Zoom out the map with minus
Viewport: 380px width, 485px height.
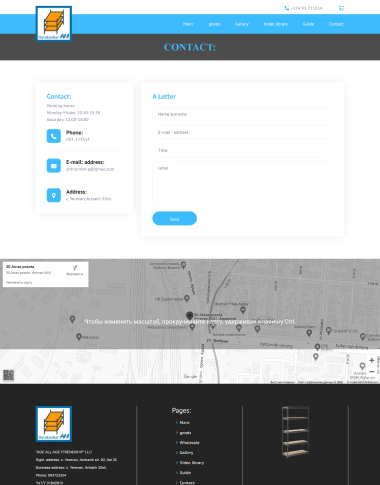tap(372, 371)
